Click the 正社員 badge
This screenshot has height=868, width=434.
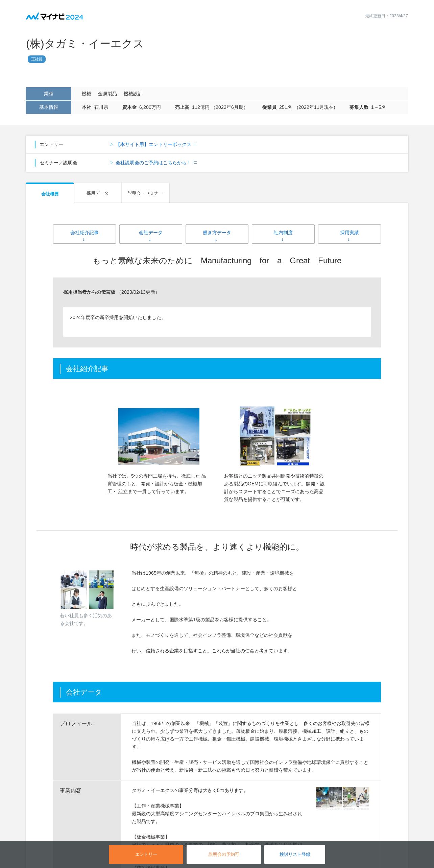click(x=37, y=59)
